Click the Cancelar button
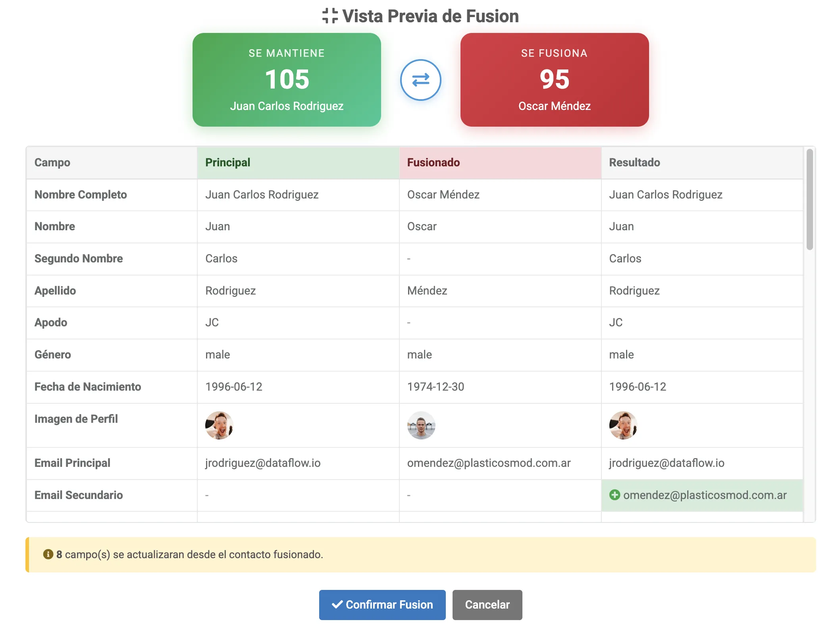The height and width of the screenshot is (632, 840). (x=487, y=605)
